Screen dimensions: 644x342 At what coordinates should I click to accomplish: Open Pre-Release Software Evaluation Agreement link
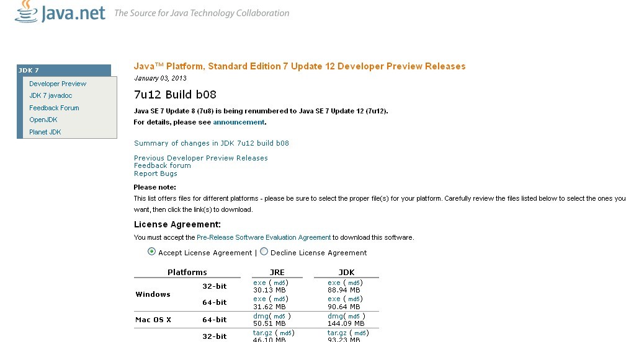coord(264,237)
